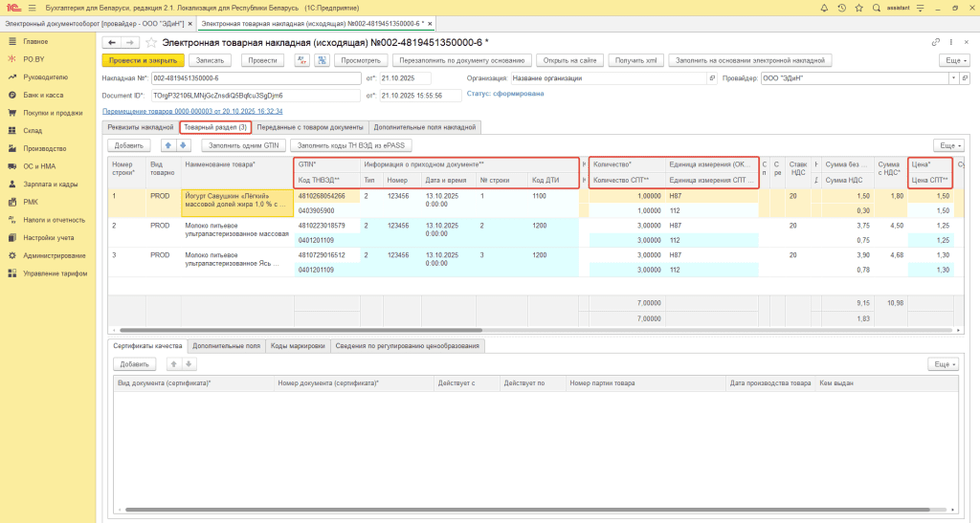Click the back navigation arrow
This screenshot has height=523, width=980.
pyautogui.click(x=112, y=43)
